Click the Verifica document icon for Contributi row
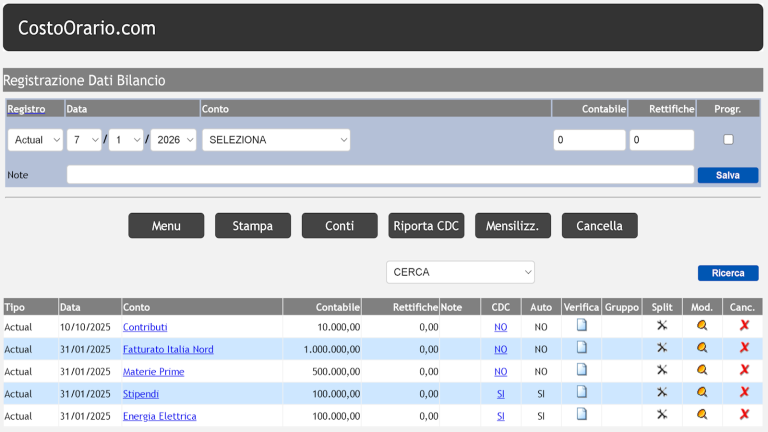768x432 pixels. pyautogui.click(x=581, y=326)
